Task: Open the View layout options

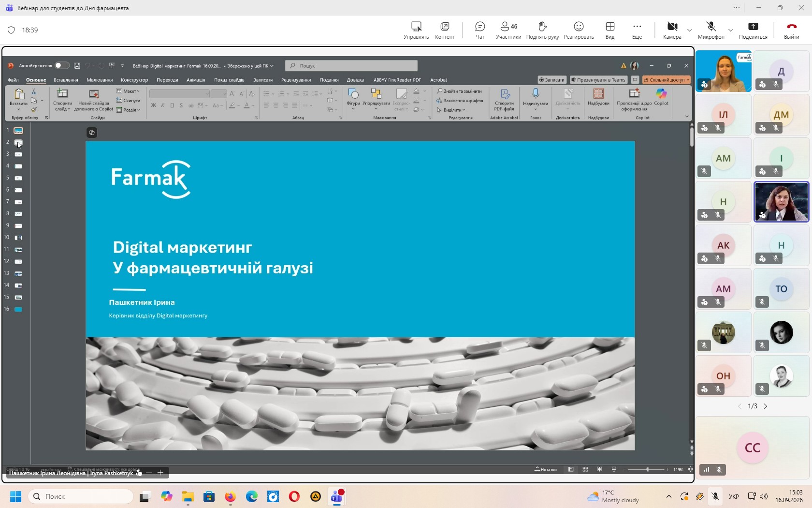Action: pyautogui.click(x=610, y=30)
